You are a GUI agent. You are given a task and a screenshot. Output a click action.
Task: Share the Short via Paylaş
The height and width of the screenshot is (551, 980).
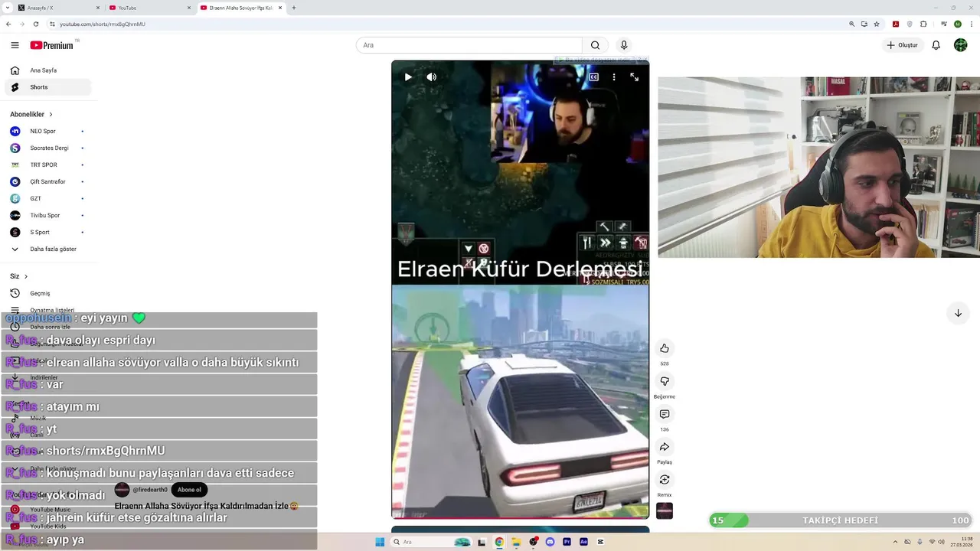click(665, 447)
